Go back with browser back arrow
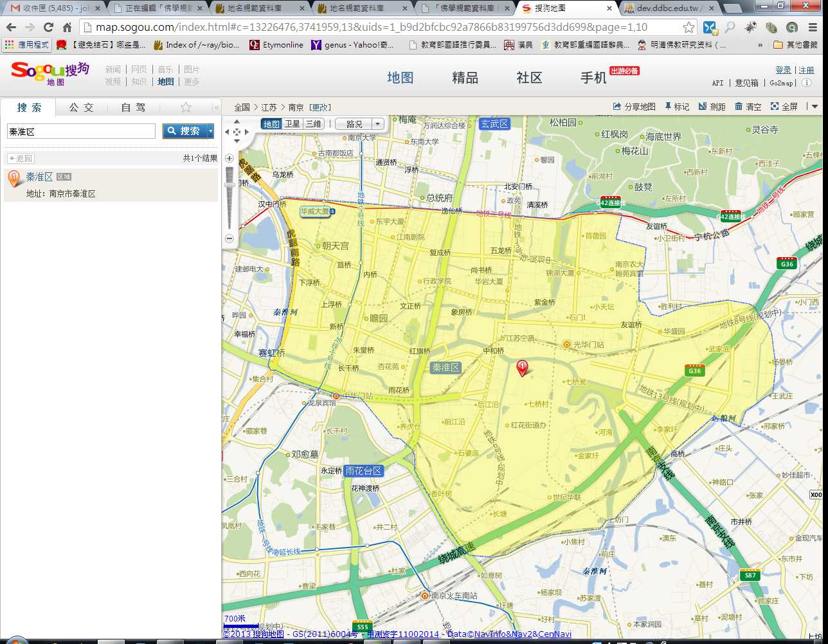 click(11, 28)
